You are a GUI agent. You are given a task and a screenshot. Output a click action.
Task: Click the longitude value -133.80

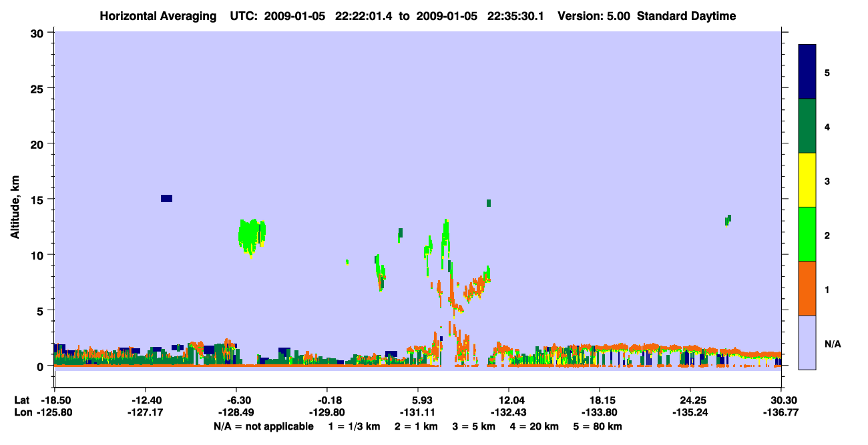click(600, 412)
